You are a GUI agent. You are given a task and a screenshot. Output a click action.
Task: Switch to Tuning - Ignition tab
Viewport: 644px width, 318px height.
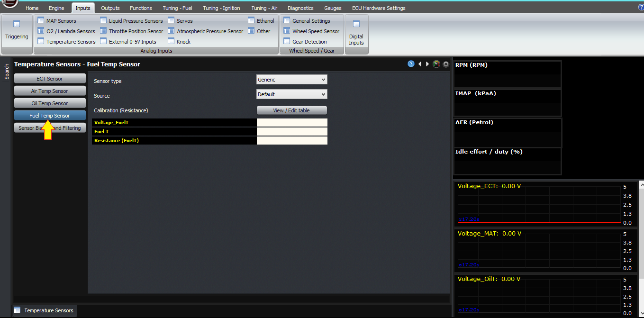pyautogui.click(x=221, y=8)
